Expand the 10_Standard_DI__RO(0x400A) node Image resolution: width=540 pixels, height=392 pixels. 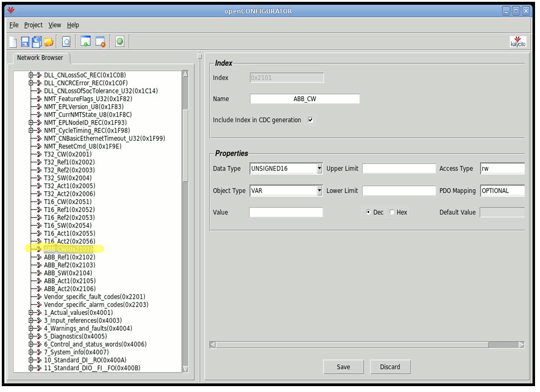31,359
